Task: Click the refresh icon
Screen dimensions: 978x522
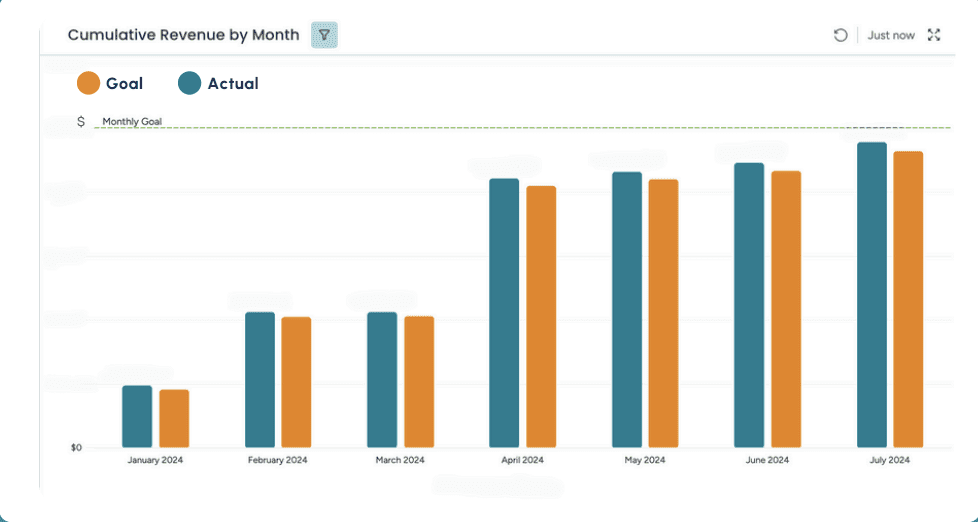Action: 841,35
